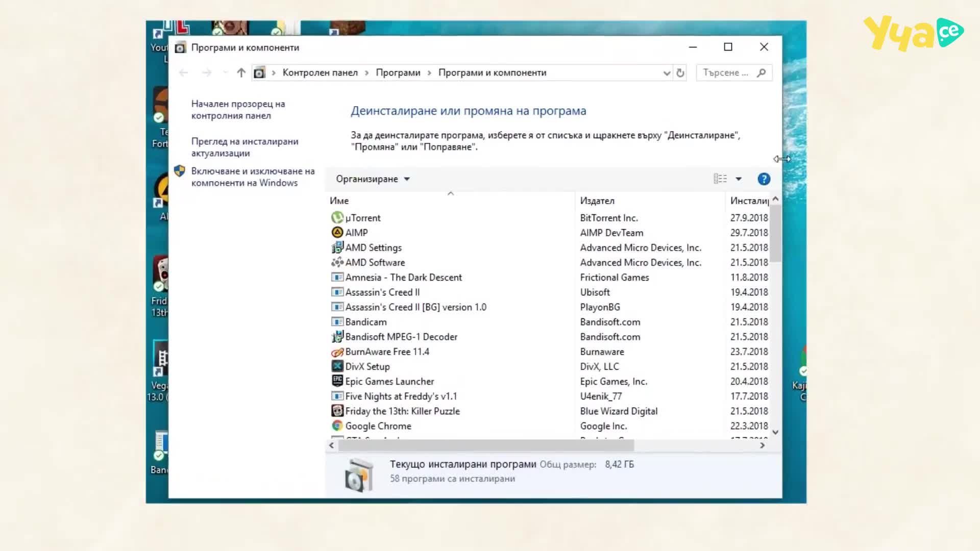Click the Amnesia - The Dark Descent icon
Screen dimensions: 980x551
tap(337, 277)
